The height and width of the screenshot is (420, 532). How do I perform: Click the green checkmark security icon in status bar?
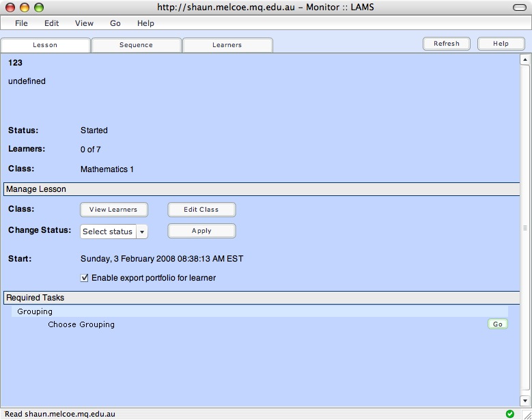pos(509,414)
